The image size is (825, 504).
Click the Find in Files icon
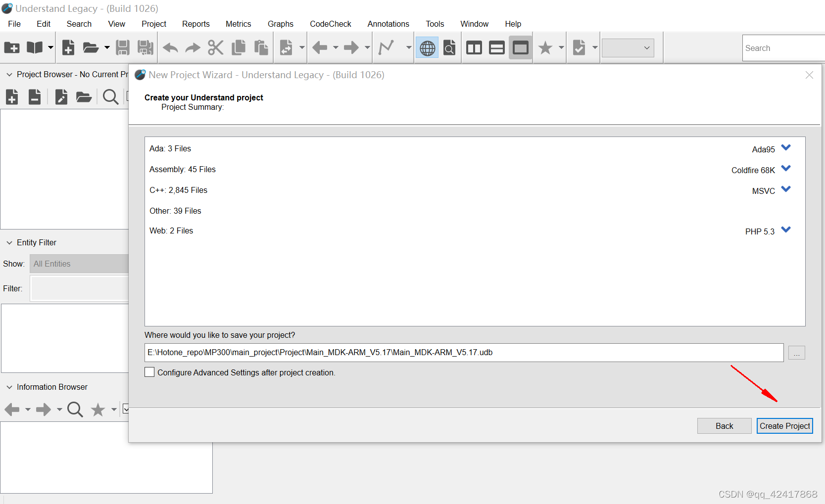point(449,48)
